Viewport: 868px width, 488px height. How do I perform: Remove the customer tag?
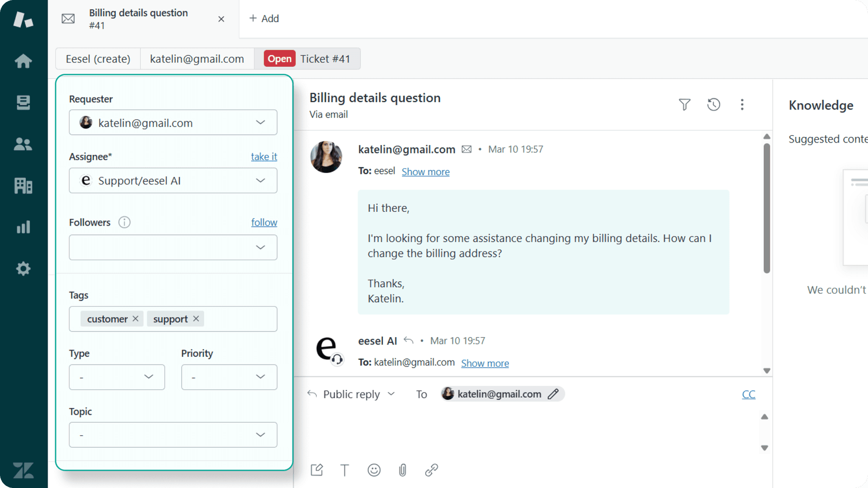click(x=135, y=319)
